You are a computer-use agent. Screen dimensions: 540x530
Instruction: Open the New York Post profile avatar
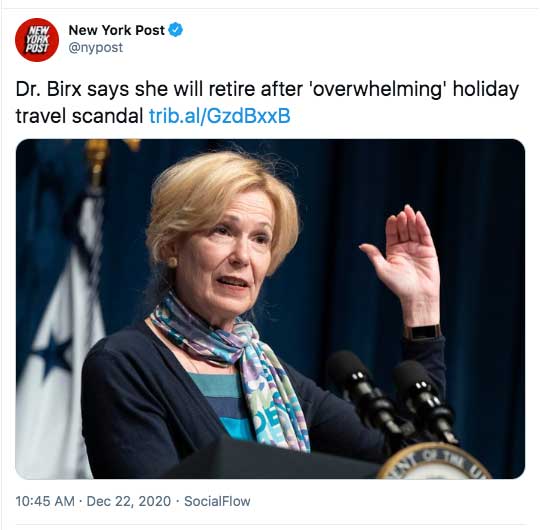37,40
